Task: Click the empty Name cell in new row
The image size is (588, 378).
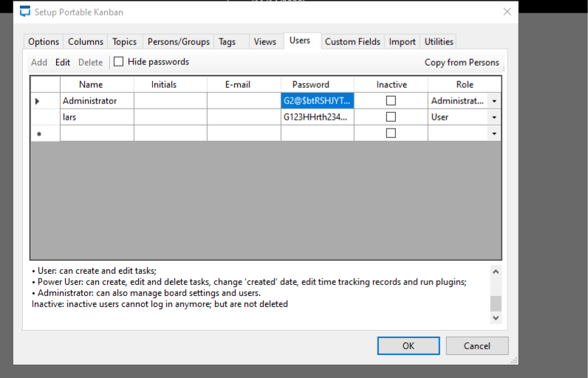Action: (x=97, y=134)
